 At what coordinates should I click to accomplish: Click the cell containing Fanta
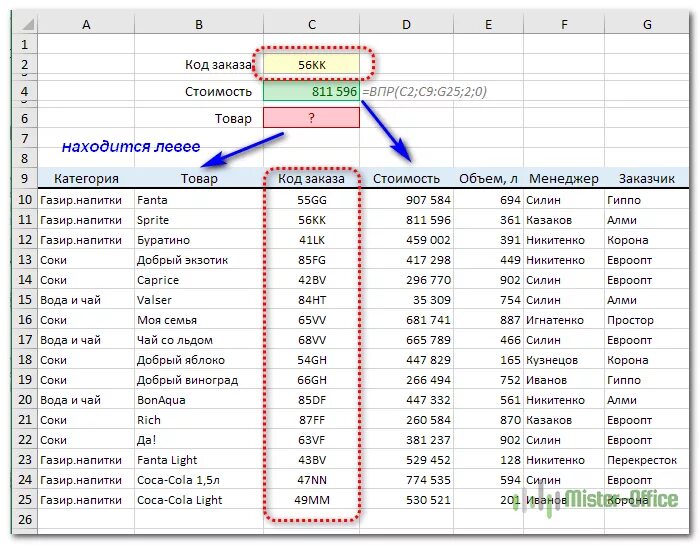[199, 200]
